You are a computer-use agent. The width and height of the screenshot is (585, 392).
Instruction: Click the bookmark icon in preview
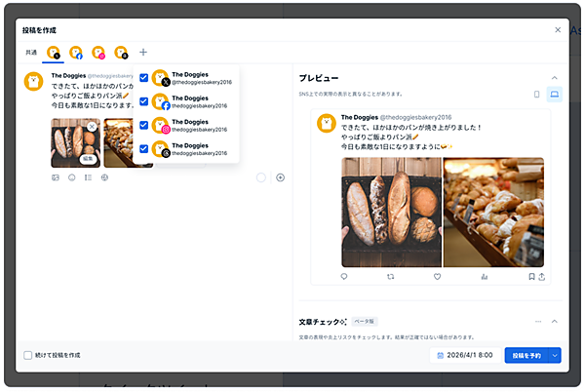click(x=531, y=277)
